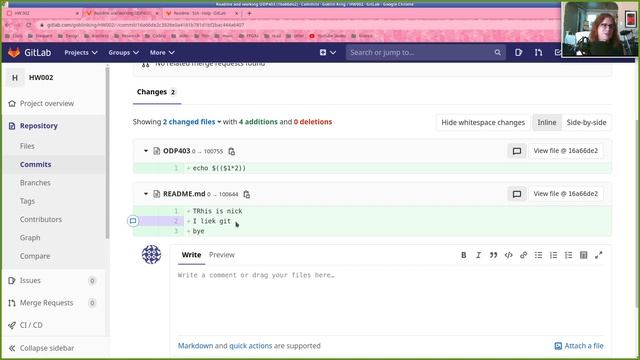Open Contributors in sidebar

point(41,220)
